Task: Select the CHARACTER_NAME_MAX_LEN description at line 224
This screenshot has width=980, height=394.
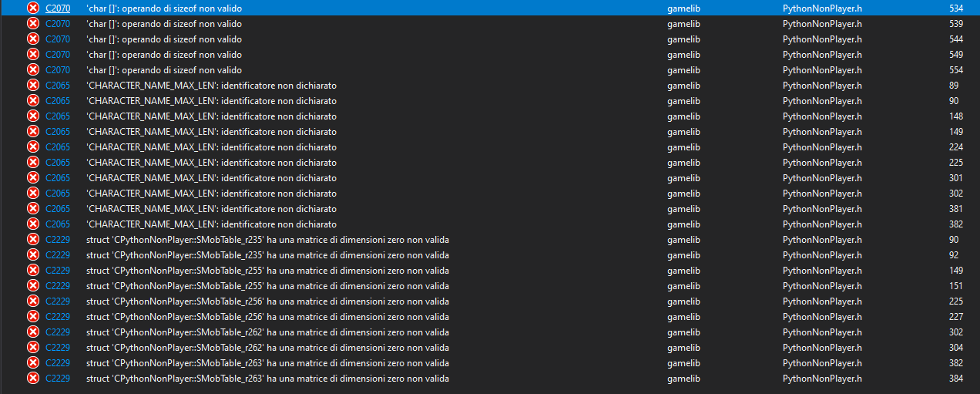Action: tap(211, 146)
